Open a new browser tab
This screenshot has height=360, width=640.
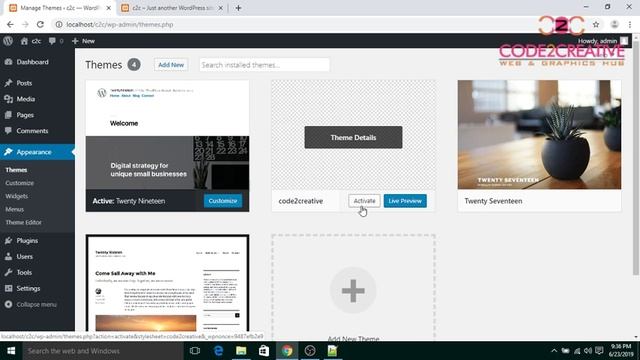238,8
